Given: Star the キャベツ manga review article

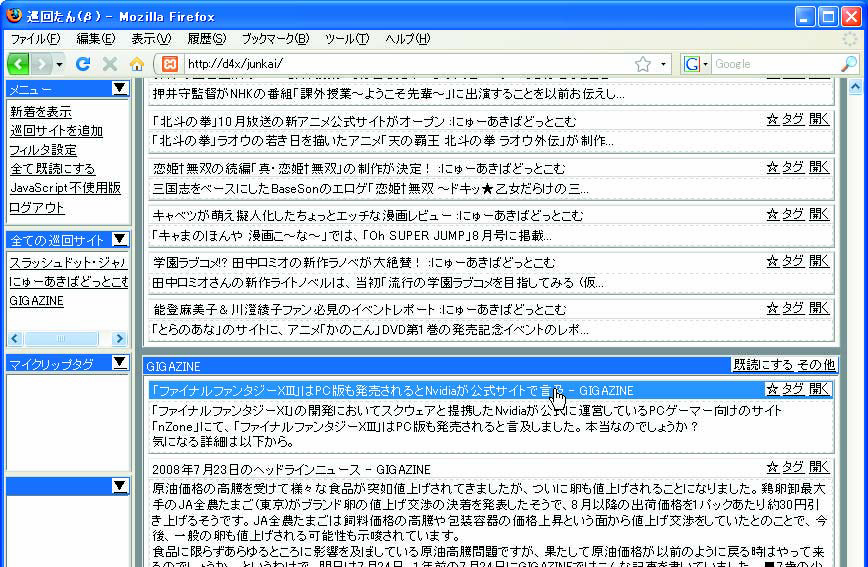Looking at the screenshot, I should [772, 214].
